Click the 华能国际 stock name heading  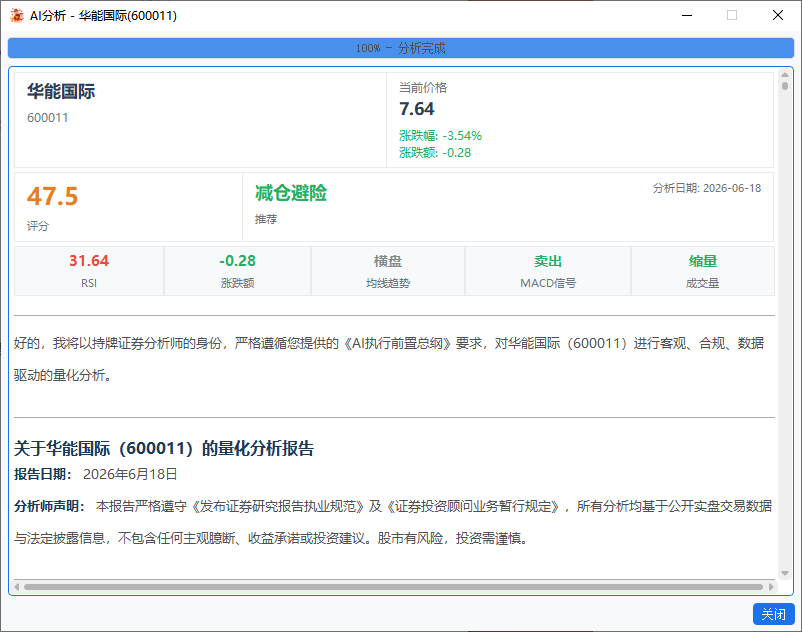click(x=61, y=92)
